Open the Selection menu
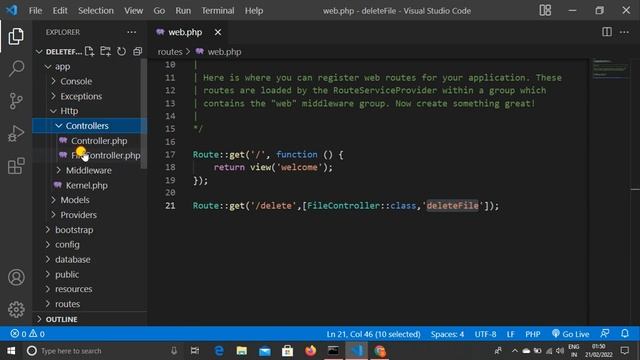This screenshot has width=640, height=360. (96, 11)
